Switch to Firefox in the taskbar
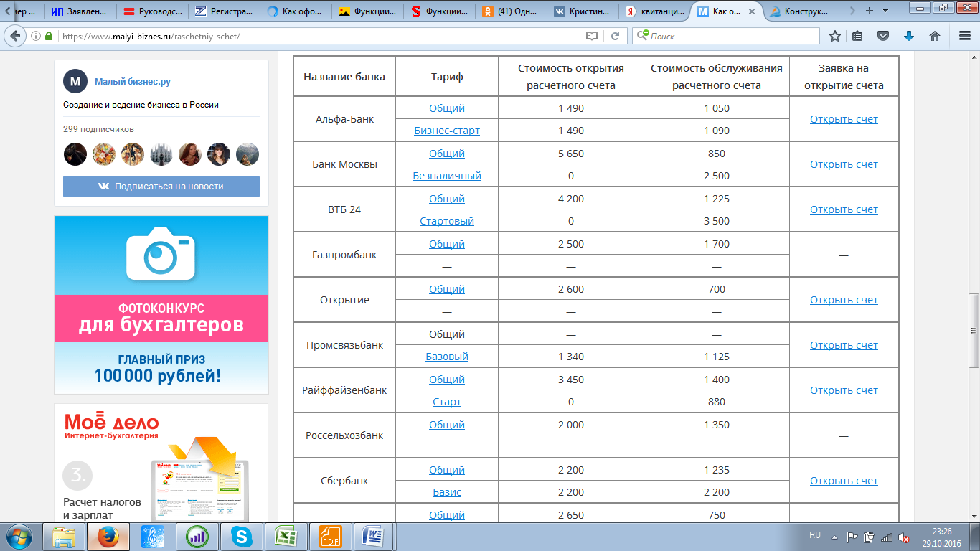Screen dimensions: 980x551 (108, 536)
